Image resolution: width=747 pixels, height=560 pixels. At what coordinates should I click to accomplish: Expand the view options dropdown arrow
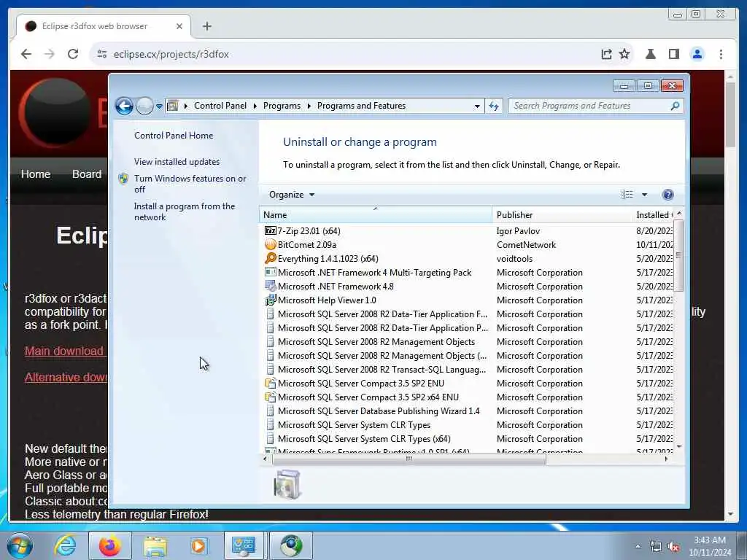(644, 194)
